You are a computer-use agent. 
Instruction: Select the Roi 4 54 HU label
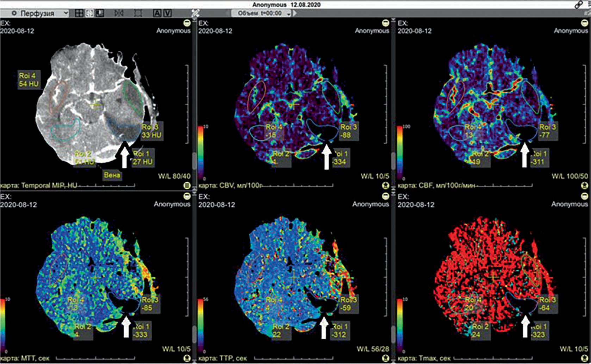click(29, 80)
